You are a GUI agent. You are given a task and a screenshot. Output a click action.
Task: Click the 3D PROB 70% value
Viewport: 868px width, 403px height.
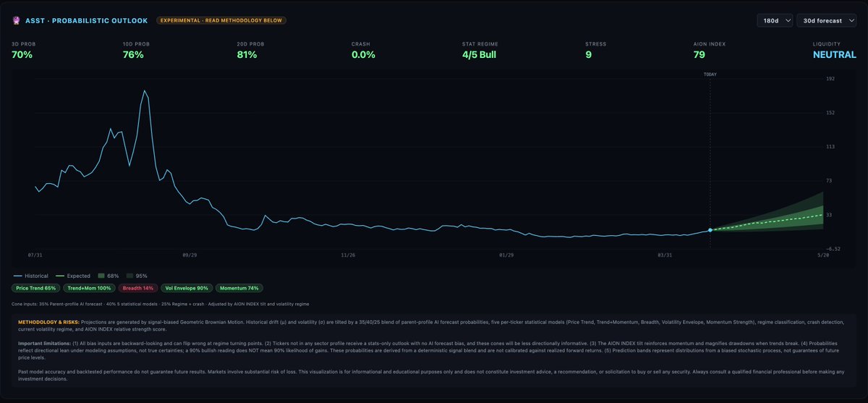(x=22, y=54)
